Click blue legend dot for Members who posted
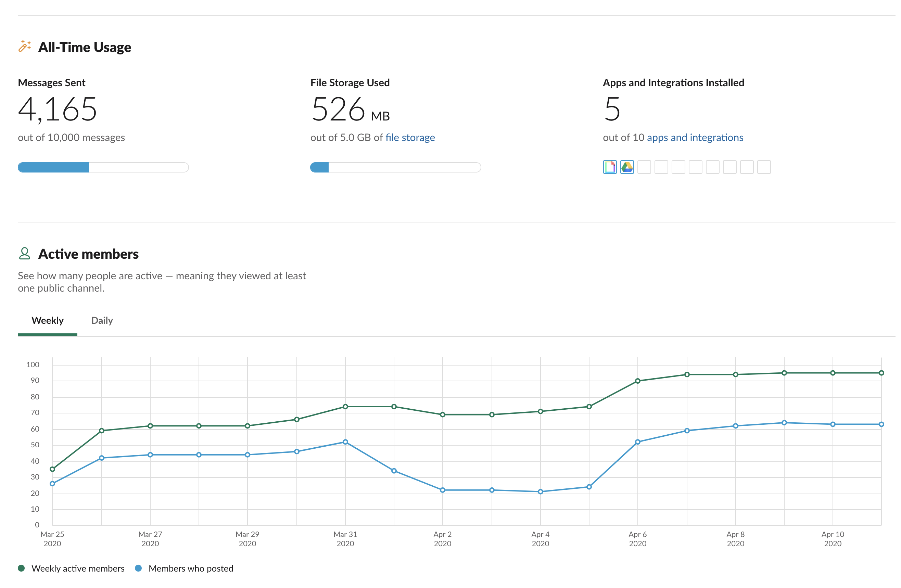This screenshot has height=588, width=901. [138, 568]
